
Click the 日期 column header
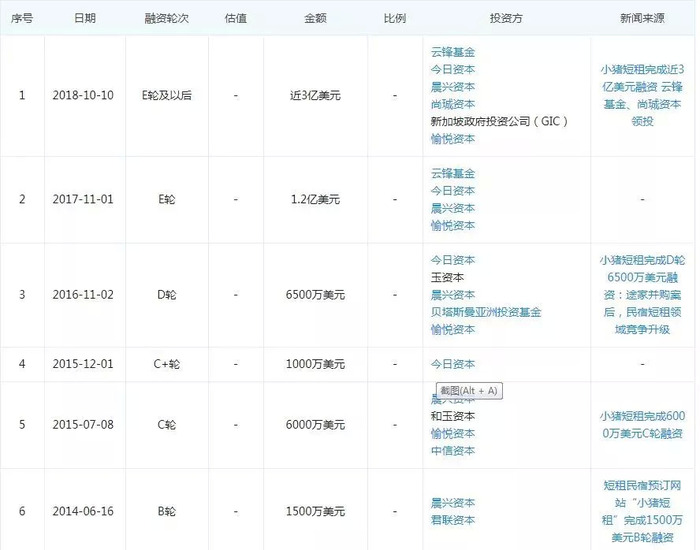(85, 18)
